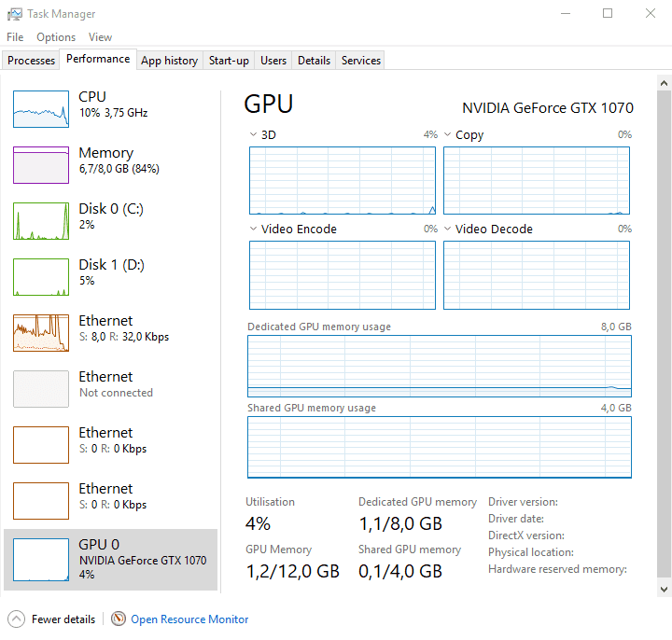Select the Disk 1 (D:) graph thumbnail
The width and height of the screenshot is (672, 640).
[x=41, y=277]
